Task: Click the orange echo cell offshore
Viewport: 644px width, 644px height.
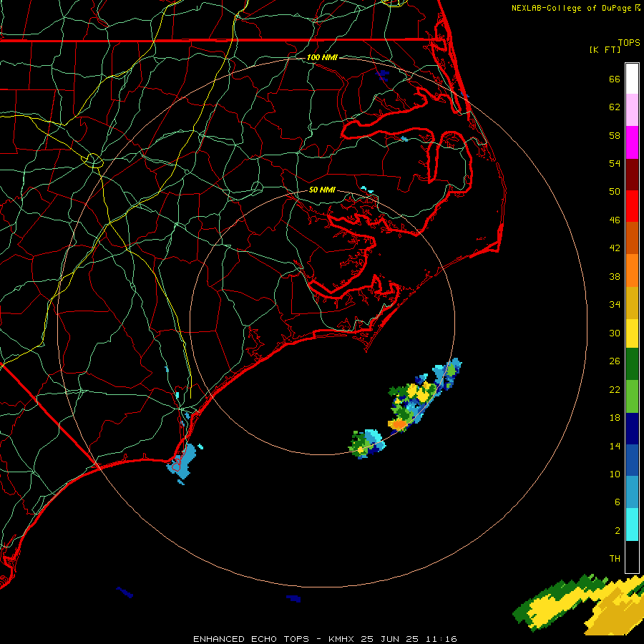Action: tap(398, 424)
